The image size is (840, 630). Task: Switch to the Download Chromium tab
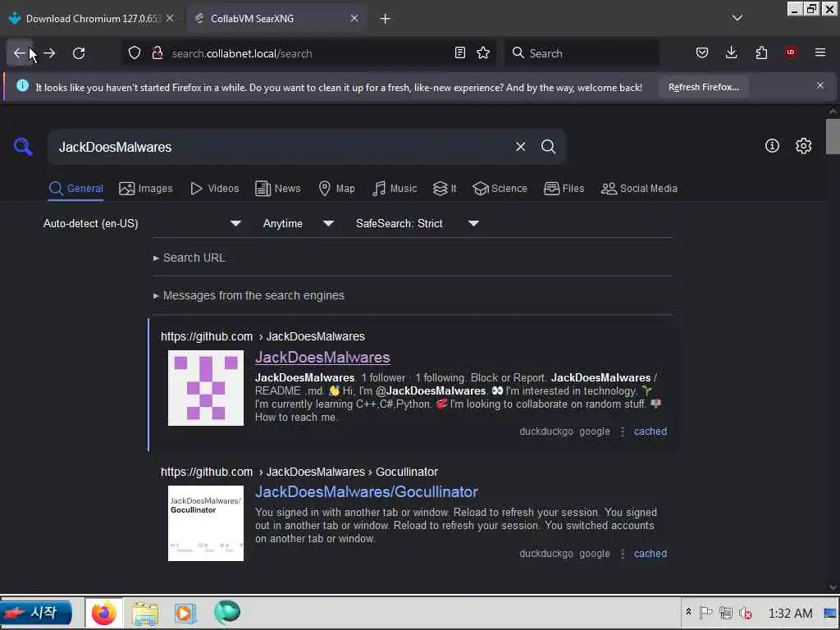tap(92, 18)
